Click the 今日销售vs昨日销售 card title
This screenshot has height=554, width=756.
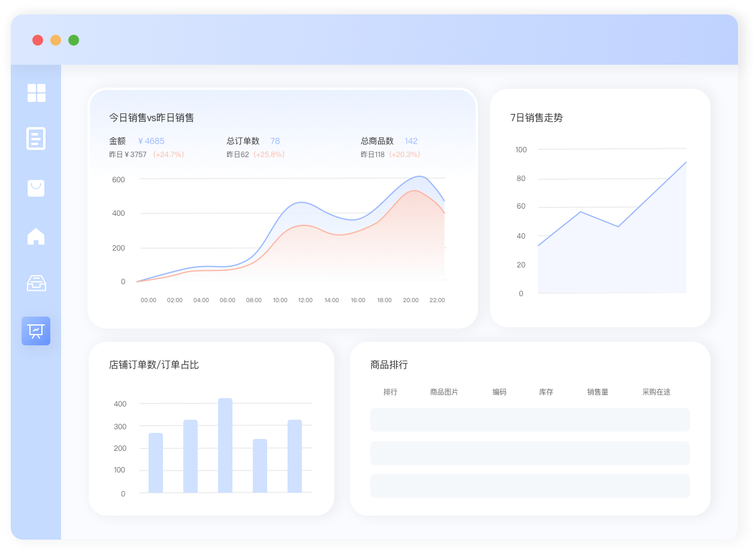[x=152, y=118]
